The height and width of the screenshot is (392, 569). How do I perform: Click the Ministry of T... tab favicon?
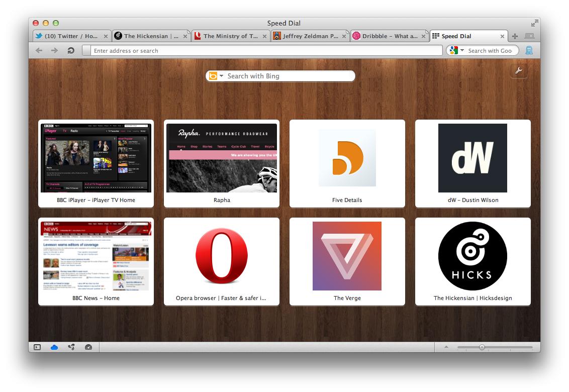click(198, 36)
